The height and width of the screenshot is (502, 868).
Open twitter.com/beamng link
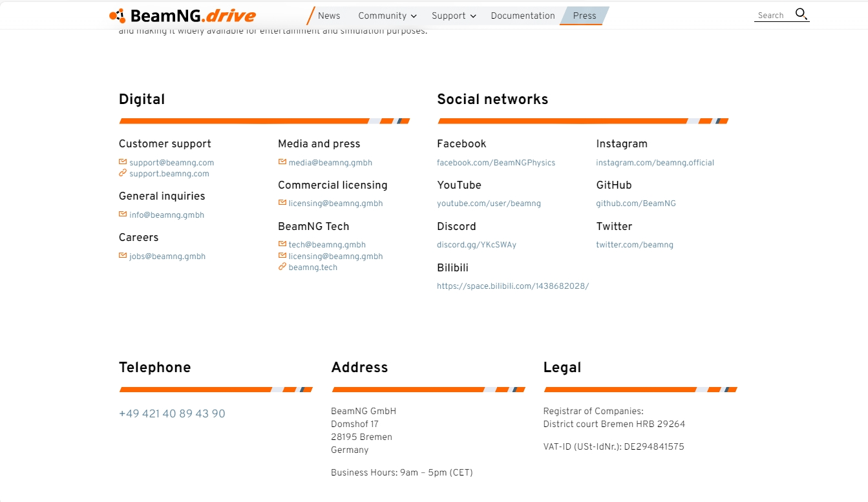pyautogui.click(x=635, y=245)
